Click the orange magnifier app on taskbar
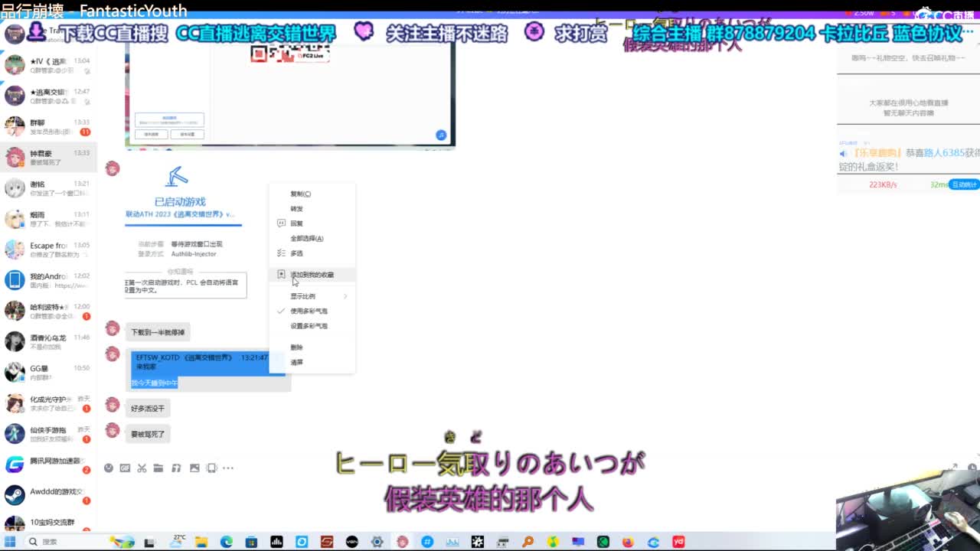The image size is (980, 551). [x=528, y=542]
